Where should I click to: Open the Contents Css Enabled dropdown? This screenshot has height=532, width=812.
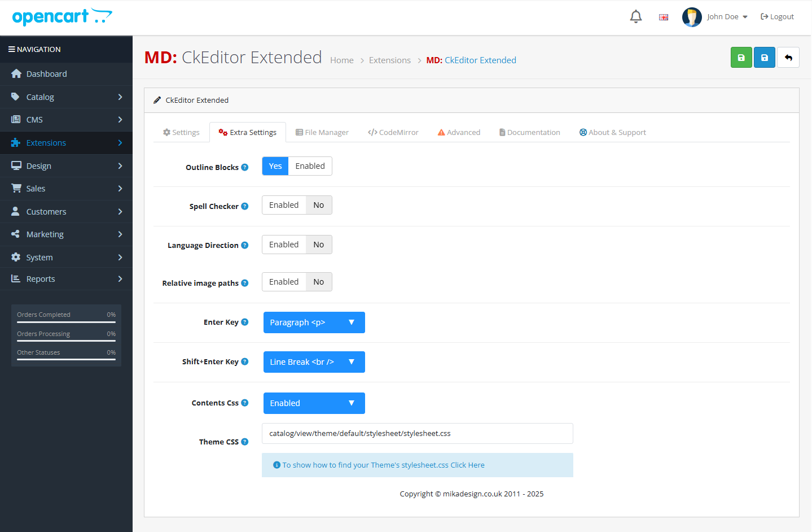coord(314,403)
